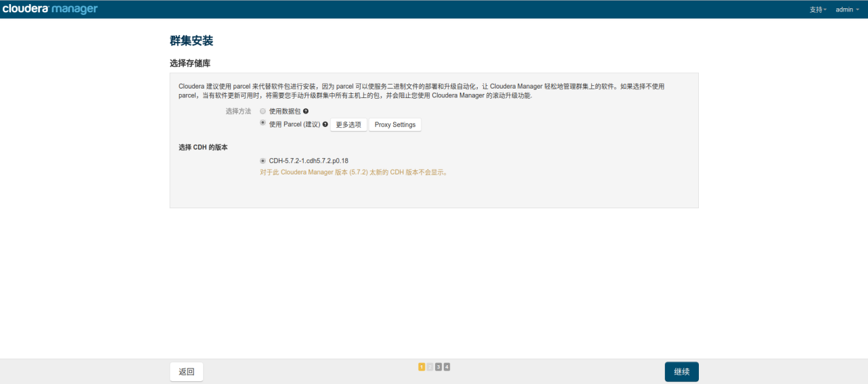Viewport: 868px width, 384px height.
Task: Click step 4 wizard indicator
Action: coord(447,367)
